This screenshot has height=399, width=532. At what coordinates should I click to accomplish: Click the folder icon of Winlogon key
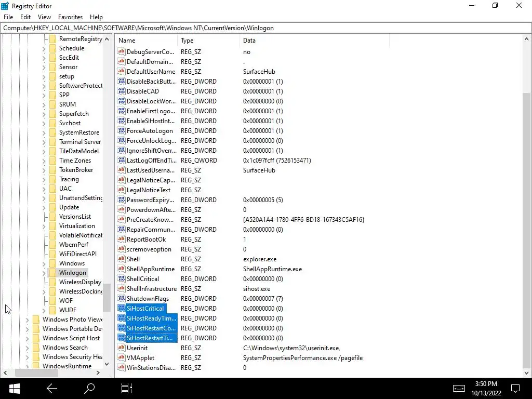click(52, 272)
